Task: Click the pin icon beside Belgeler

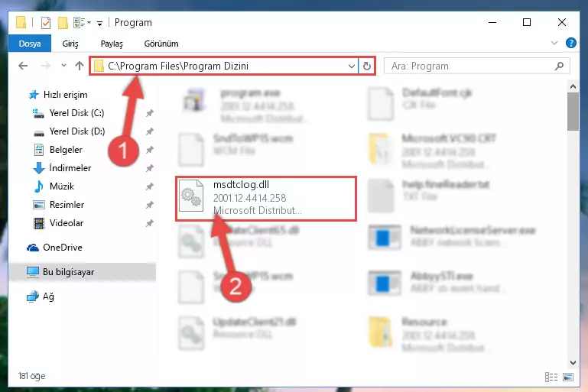Action: click(150, 150)
